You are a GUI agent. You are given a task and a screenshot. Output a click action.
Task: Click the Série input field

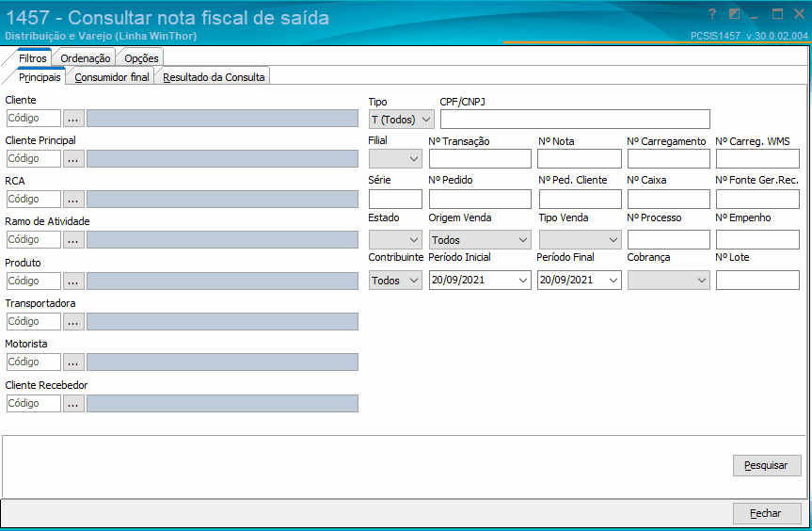395,199
